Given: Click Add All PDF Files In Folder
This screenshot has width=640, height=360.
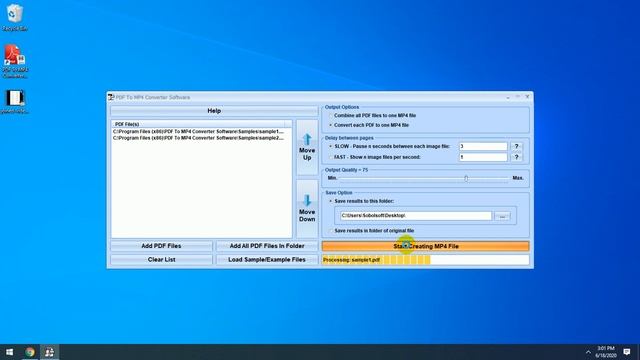Looking at the screenshot, I should (267, 246).
